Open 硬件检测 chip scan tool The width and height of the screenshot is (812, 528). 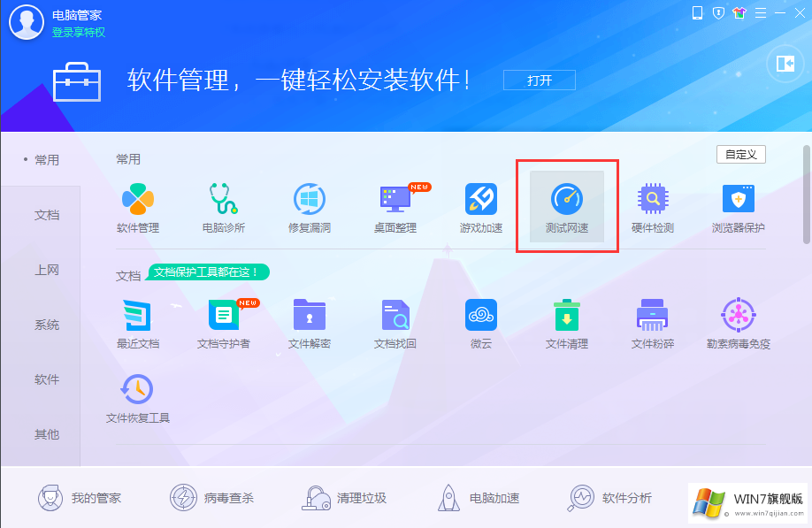(653, 199)
